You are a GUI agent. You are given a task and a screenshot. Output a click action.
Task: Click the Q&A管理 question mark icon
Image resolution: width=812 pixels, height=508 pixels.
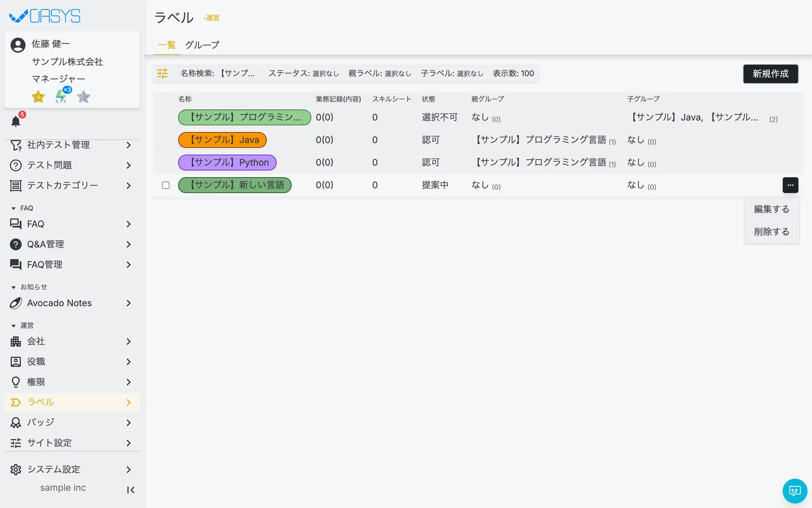(16, 244)
